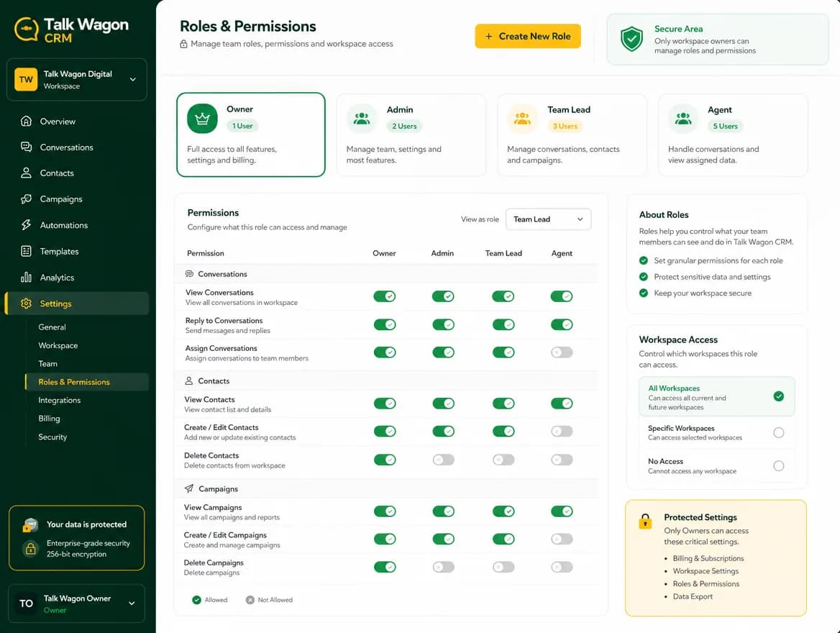The width and height of the screenshot is (840, 633).
Task: Click the Admin group icon on role card
Action: [x=362, y=119]
